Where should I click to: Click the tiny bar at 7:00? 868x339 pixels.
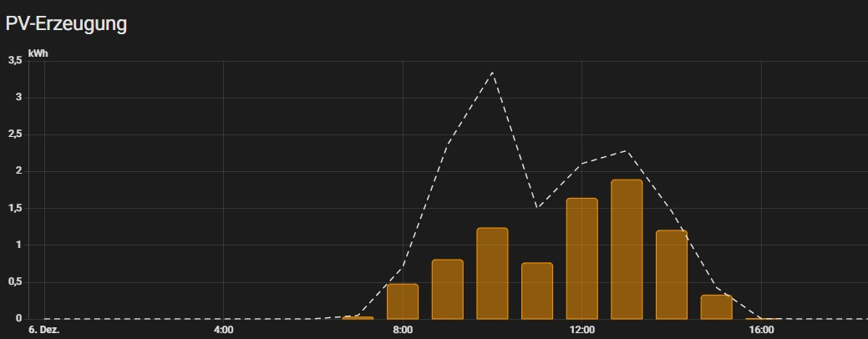pos(358,317)
